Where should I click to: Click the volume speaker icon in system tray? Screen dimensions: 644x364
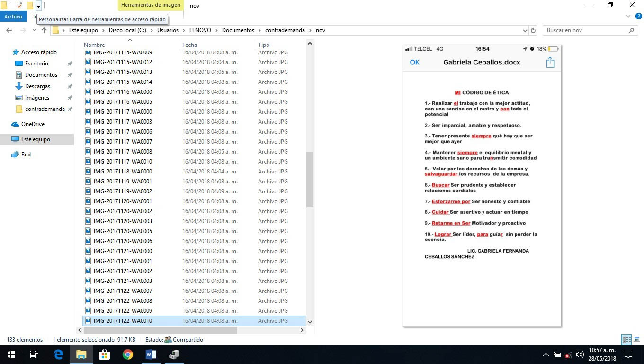coord(580,355)
